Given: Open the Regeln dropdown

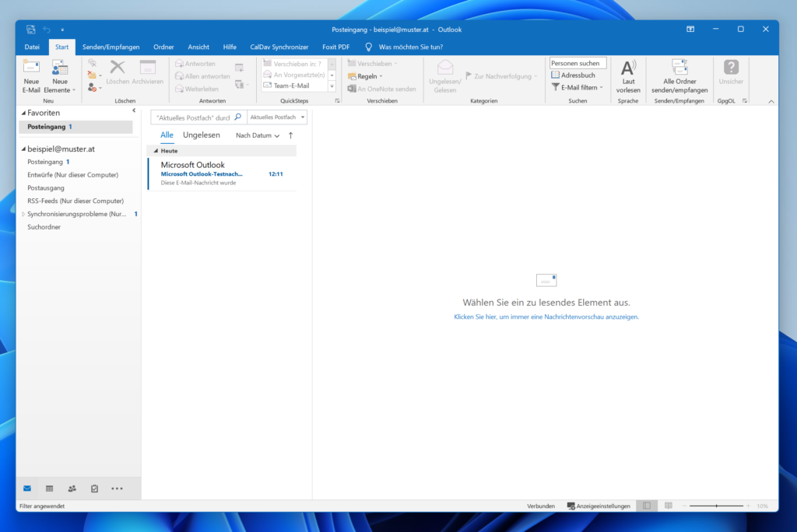Looking at the screenshot, I should point(366,75).
